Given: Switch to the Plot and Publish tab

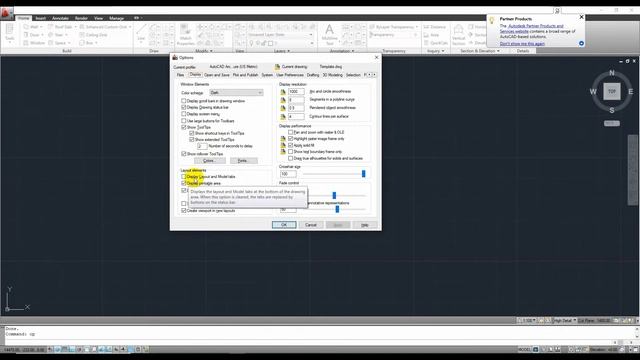Looking at the screenshot, I should (x=245, y=75).
